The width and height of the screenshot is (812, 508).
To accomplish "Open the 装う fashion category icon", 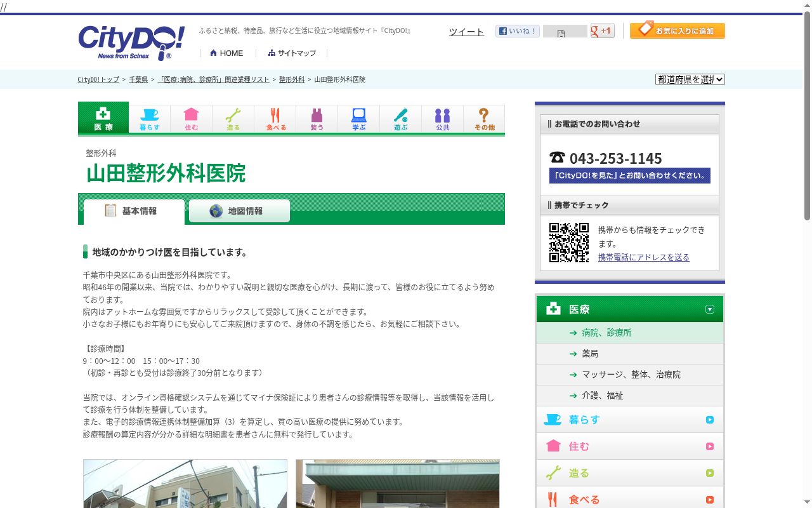I will point(317,119).
